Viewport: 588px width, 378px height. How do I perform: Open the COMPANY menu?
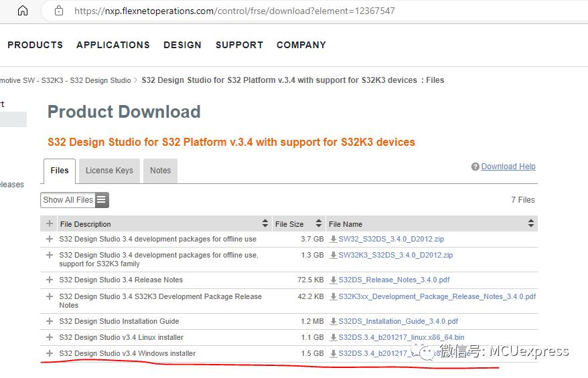click(301, 45)
